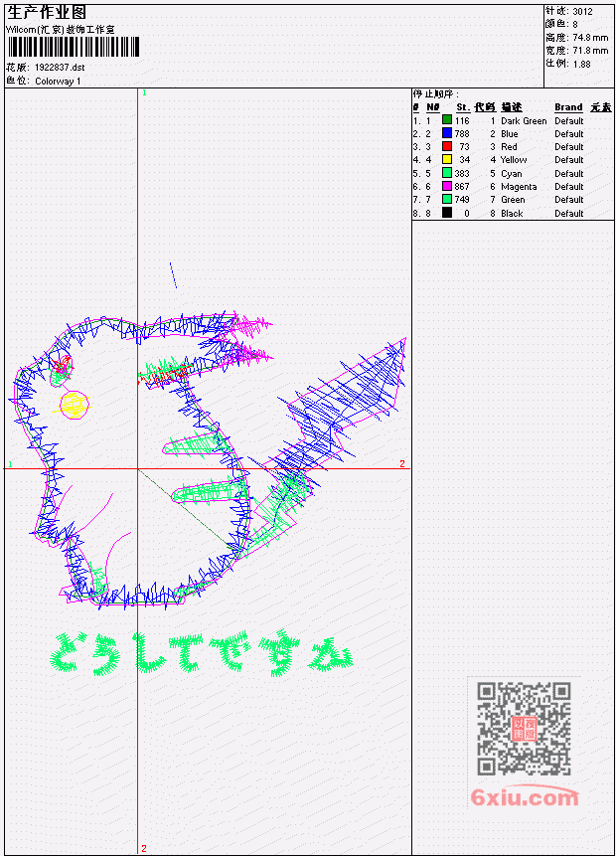The image size is (616, 856).
Task: Select 'Default' brand in the Black row
Action: tap(569, 214)
